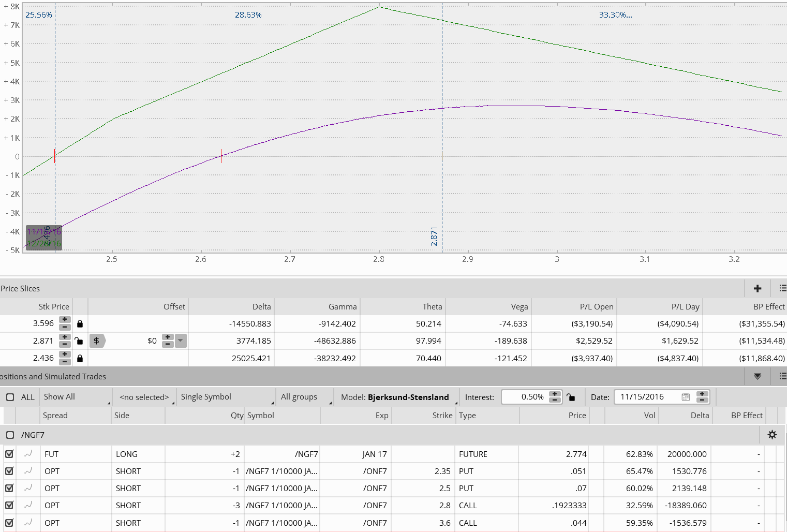This screenshot has height=532, width=787.
Task: Collapse the Positions and Simulated Trades section
Action: coord(758,376)
